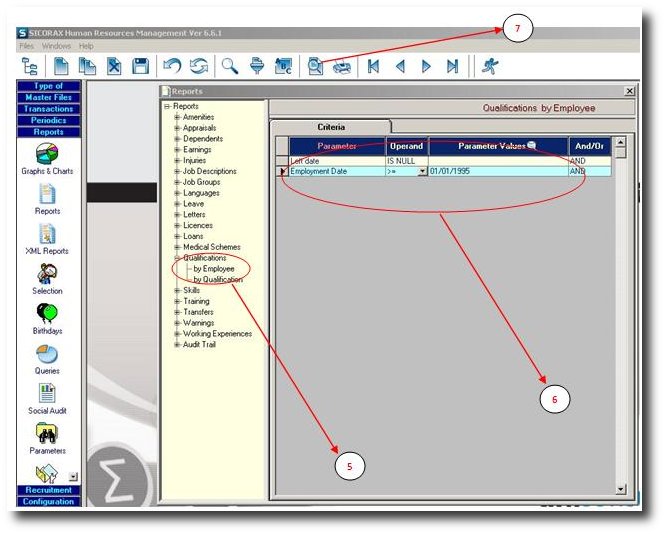
Task: Go to the last record arrow
Action: 452,66
